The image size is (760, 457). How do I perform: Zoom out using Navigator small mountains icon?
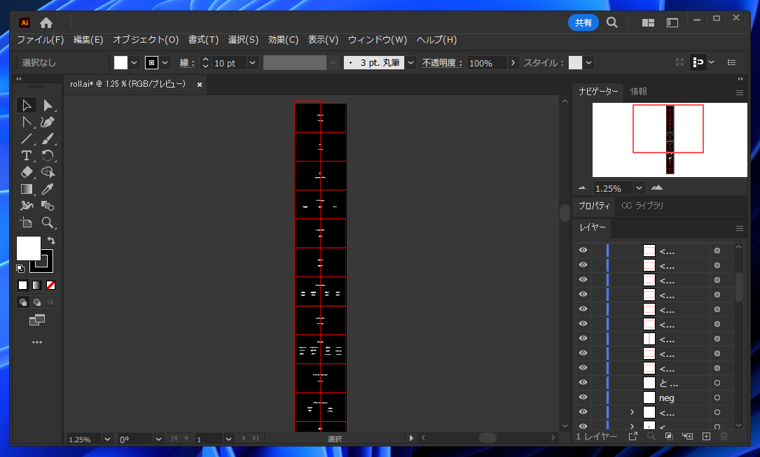pos(582,188)
